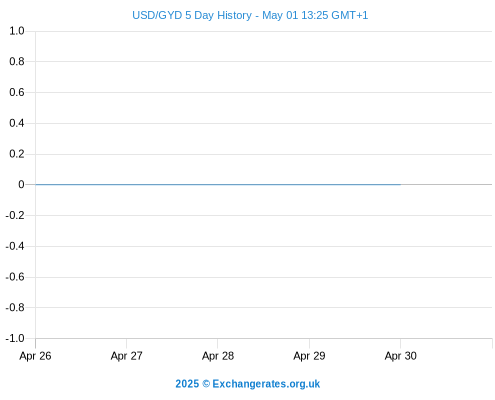
Task: Select the Apr 26 date label
Action: [35, 356]
